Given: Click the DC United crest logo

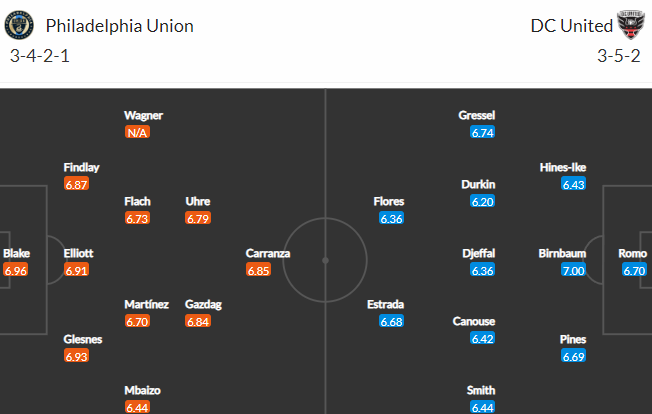Looking at the screenshot, I should click(631, 25).
